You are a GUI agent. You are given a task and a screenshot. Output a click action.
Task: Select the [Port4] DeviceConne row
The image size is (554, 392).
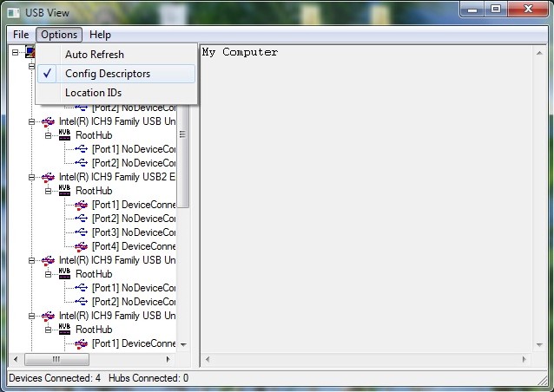click(134, 246)
